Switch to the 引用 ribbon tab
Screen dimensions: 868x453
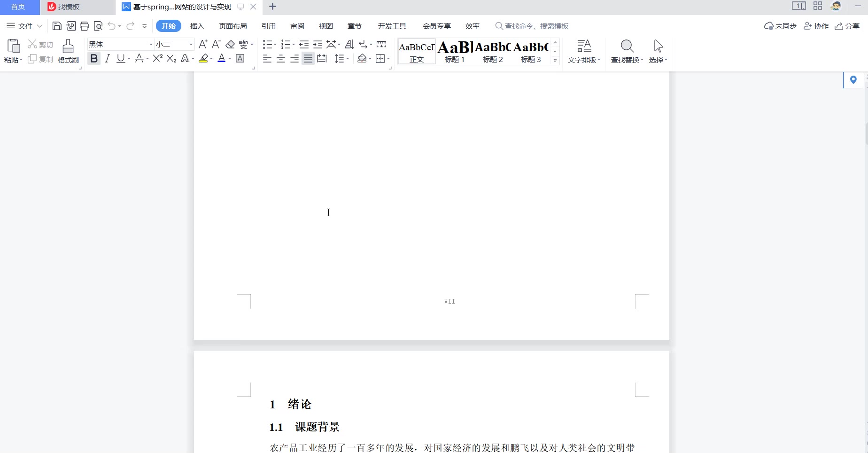click(269, 26)
